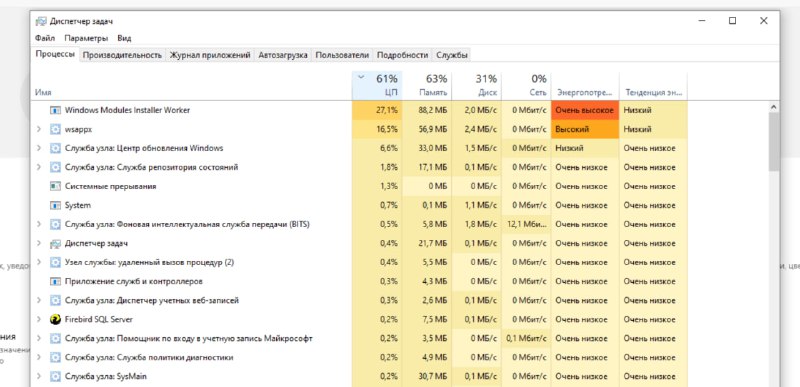Expand the Центр обновления Windows service host
The height and width of the screenshot is (387, 800).
pos(39,148)
